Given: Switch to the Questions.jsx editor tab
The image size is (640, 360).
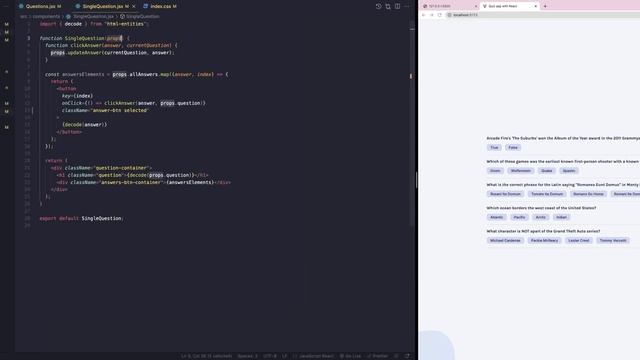Looking at the screenshot, I should pyautogui.click(x=40, y=7).
